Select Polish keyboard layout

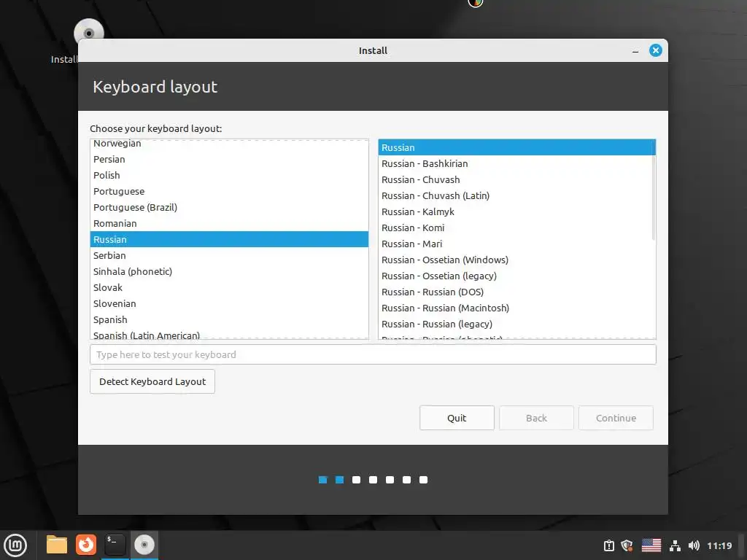pos(229,175)
